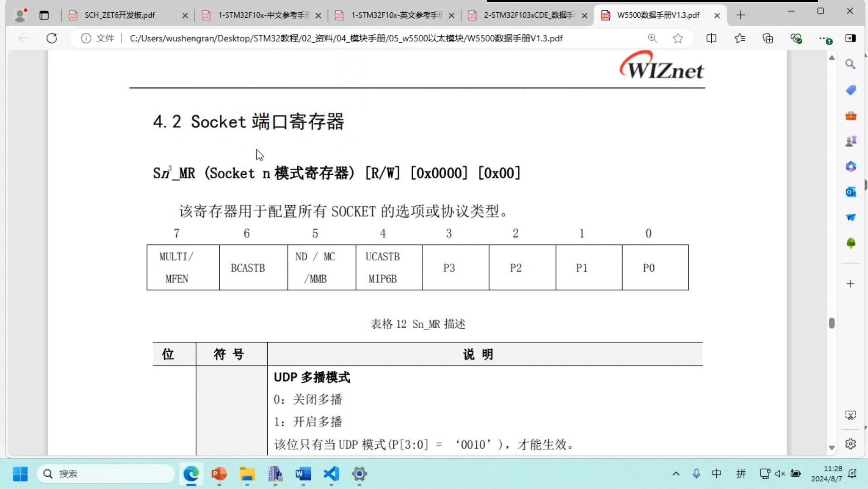
Task: Open Microsoft Edge from taskbar
Action: [x=191, y=474]
